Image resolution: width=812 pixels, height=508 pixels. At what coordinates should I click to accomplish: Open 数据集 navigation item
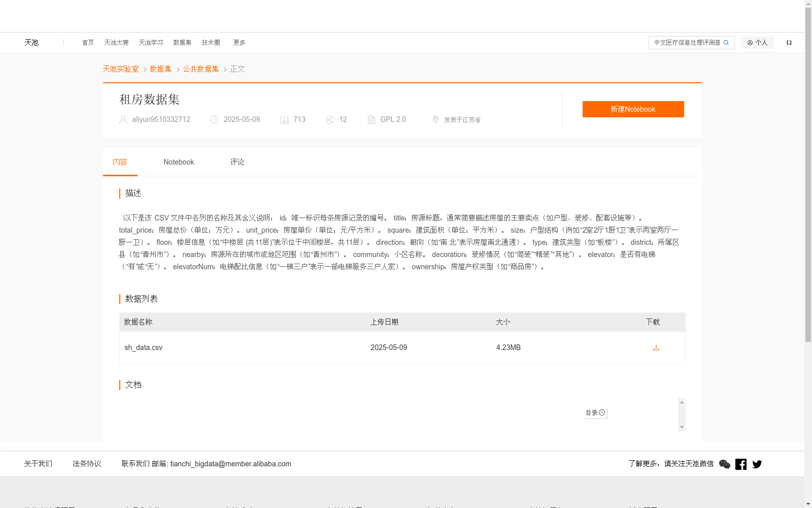pyautogui.click(x=183, y=43)
